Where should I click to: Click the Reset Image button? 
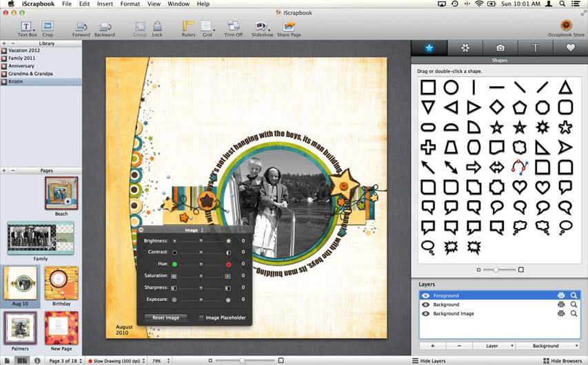click(x=165, y=317)
